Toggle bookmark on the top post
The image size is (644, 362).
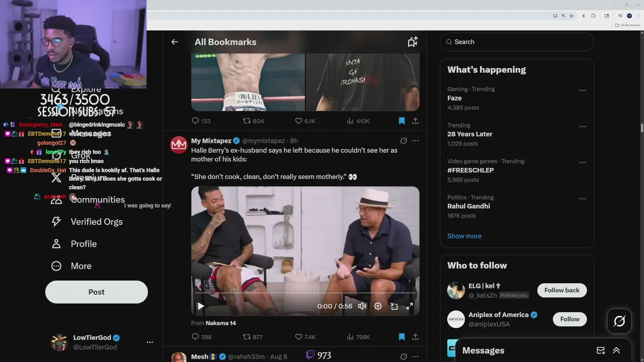(x=401, y=121)
